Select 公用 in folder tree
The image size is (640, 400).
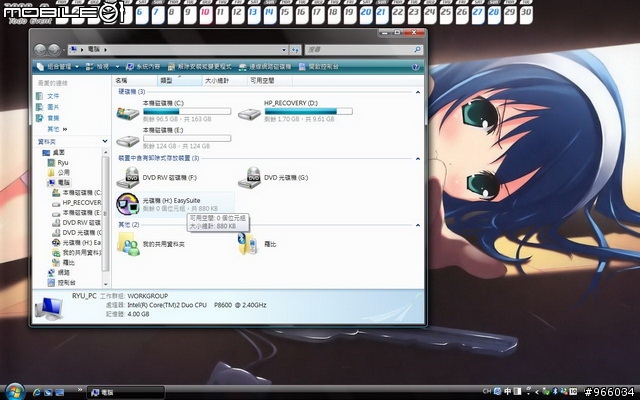click(59, 172)
